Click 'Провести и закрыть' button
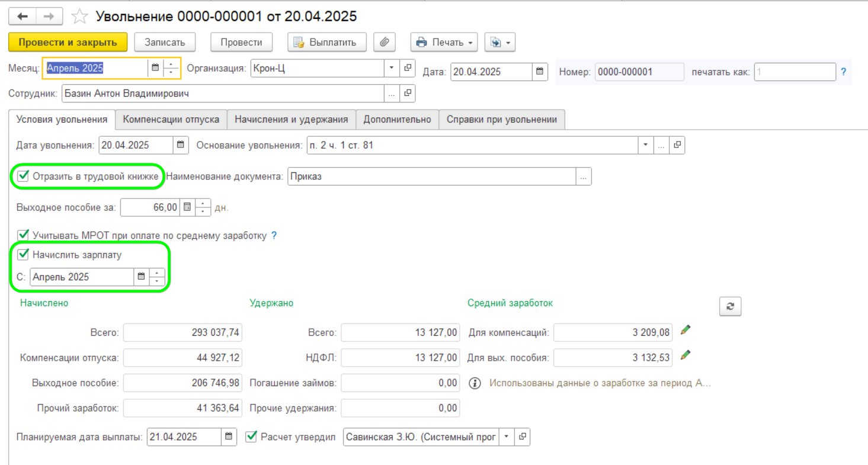This screenshot has width=868, height=465. coord(68,42)
